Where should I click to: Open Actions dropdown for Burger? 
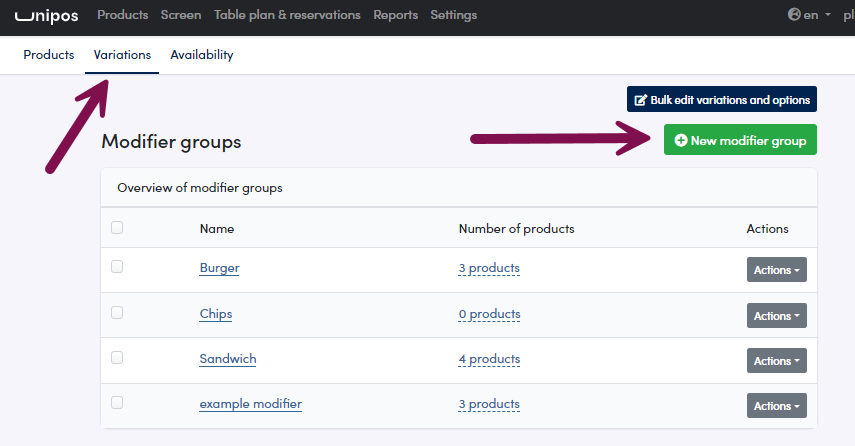(x=776, y=270)
